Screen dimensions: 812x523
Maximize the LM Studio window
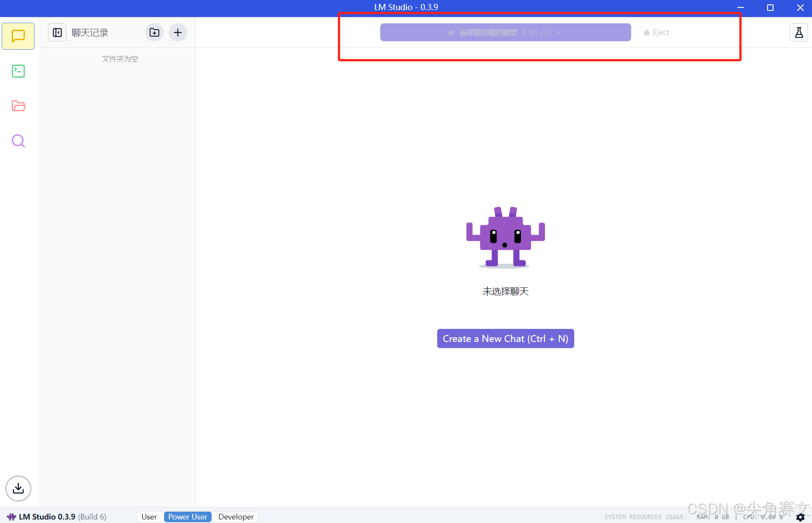coord(770,7)
